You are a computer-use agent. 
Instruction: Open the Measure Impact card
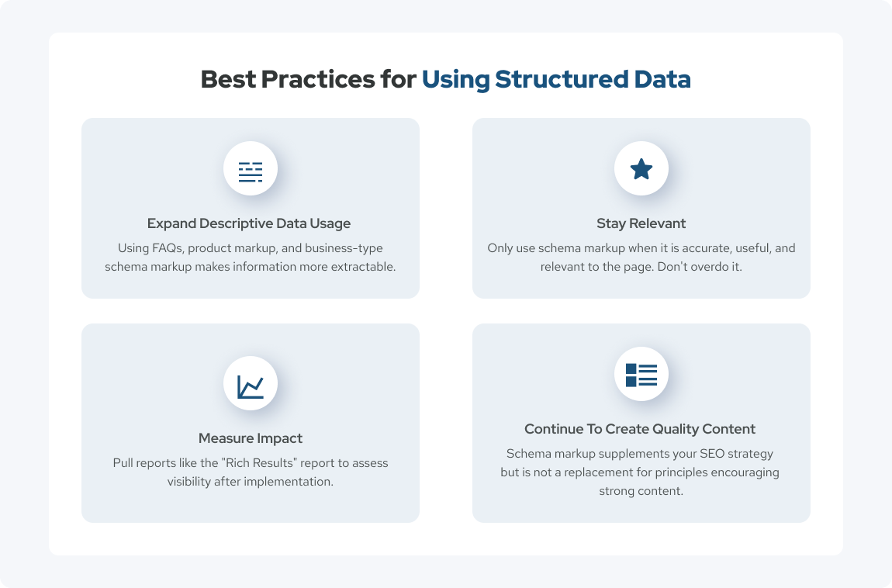tap(251, 423)
